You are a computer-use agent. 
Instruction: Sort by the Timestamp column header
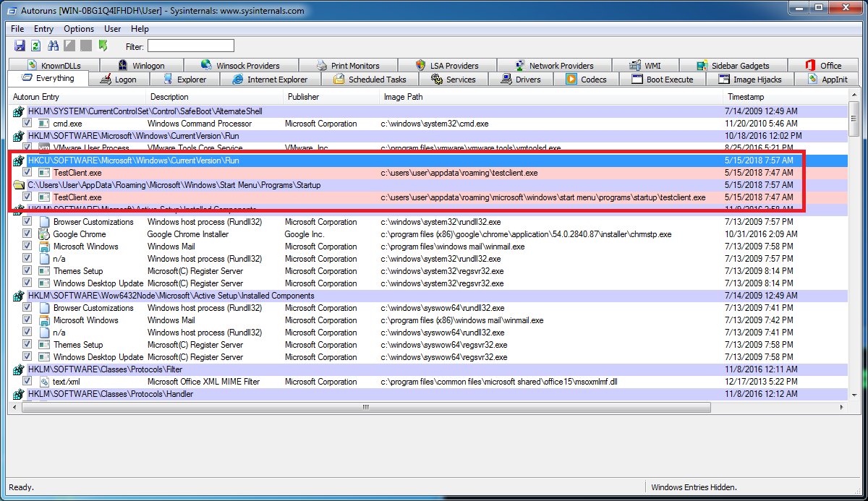coord(785,97)
